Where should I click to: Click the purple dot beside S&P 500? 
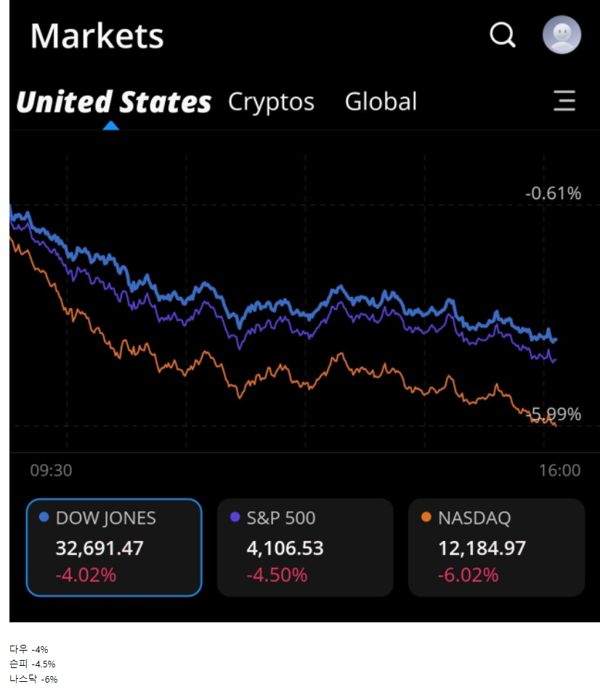pyautogui.click(x=235, y=518)
